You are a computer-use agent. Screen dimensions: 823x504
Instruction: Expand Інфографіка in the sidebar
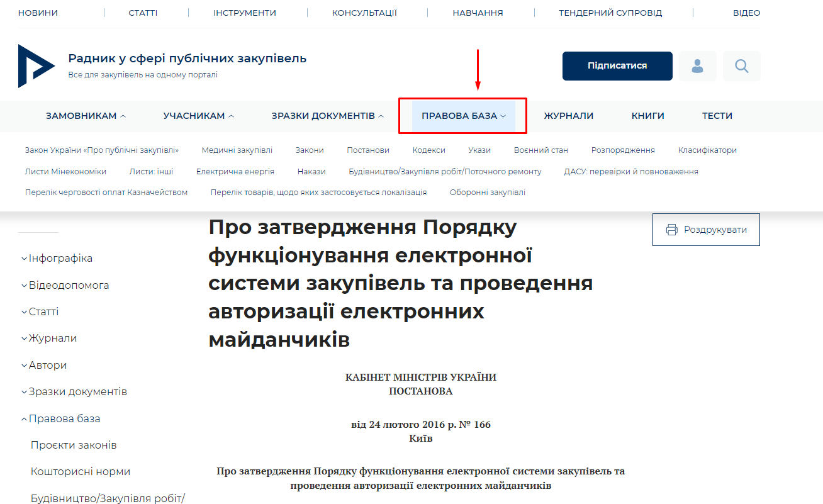point(57,259)
